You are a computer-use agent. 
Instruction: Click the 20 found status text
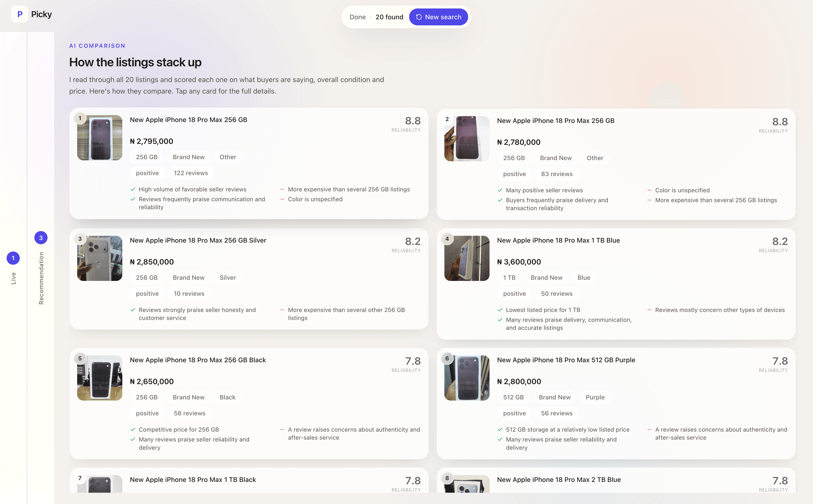point(389,17)
